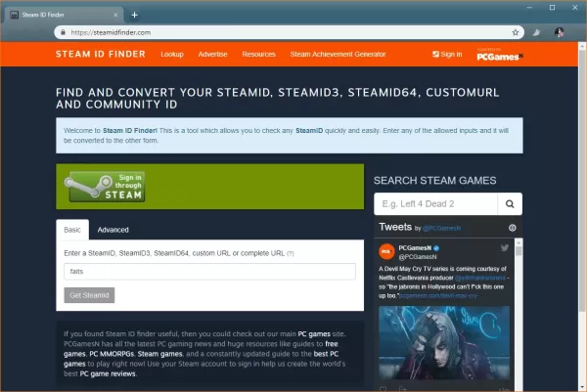Click the Tweets info icon

512,228
